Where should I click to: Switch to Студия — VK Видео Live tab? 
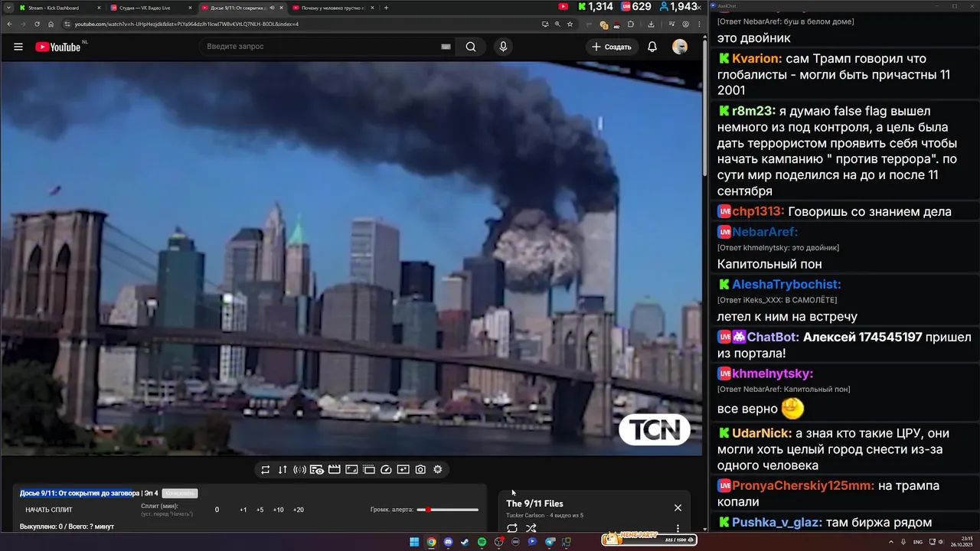[x=151, y=8]
